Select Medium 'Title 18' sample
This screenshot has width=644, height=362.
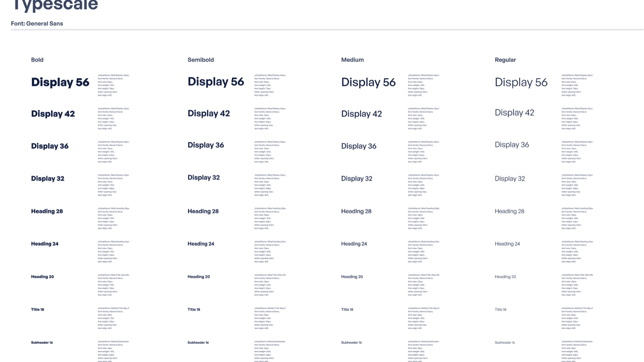[x=347, y=310]
